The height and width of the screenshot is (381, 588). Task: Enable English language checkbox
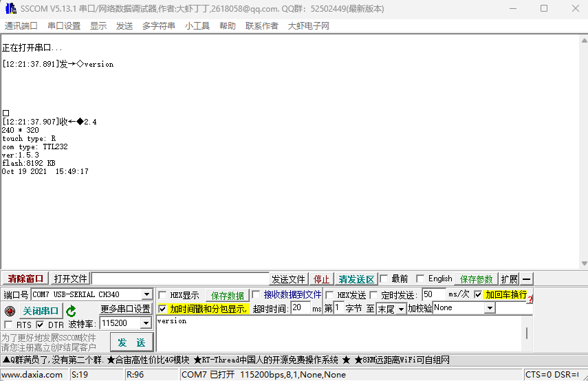(420, 279)
